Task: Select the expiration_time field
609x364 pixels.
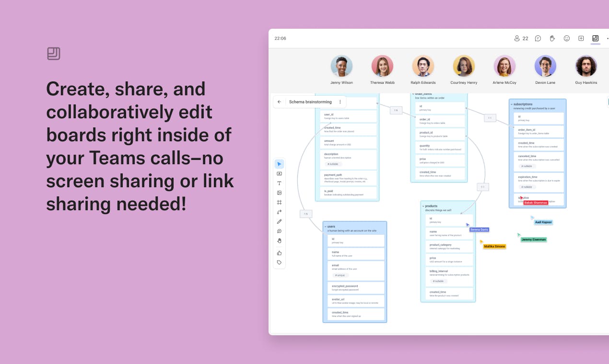Action: point(539,182)
